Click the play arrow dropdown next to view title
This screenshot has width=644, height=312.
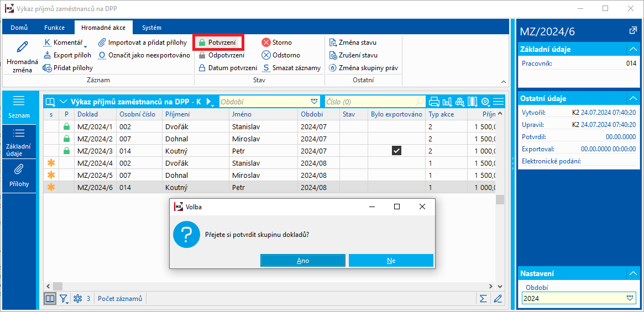[x=210, y=102]
